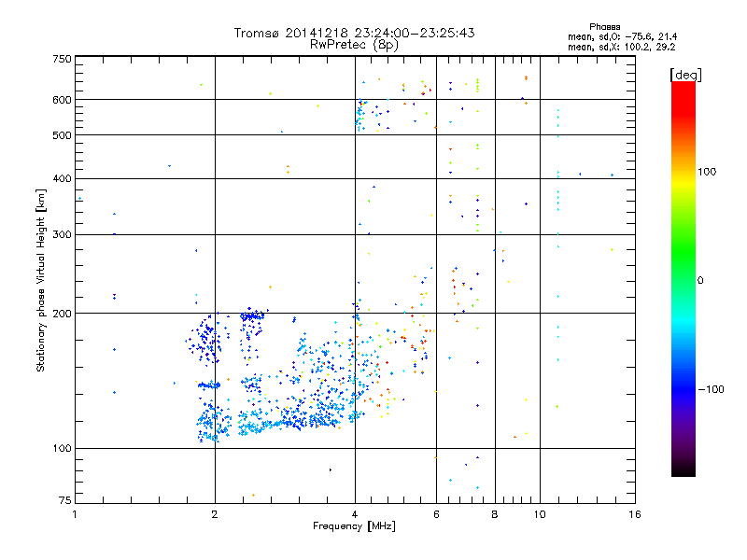Click the 'Phases' header label
The height and width of the screenshot is (560, 747).
(x=604, y=27)
